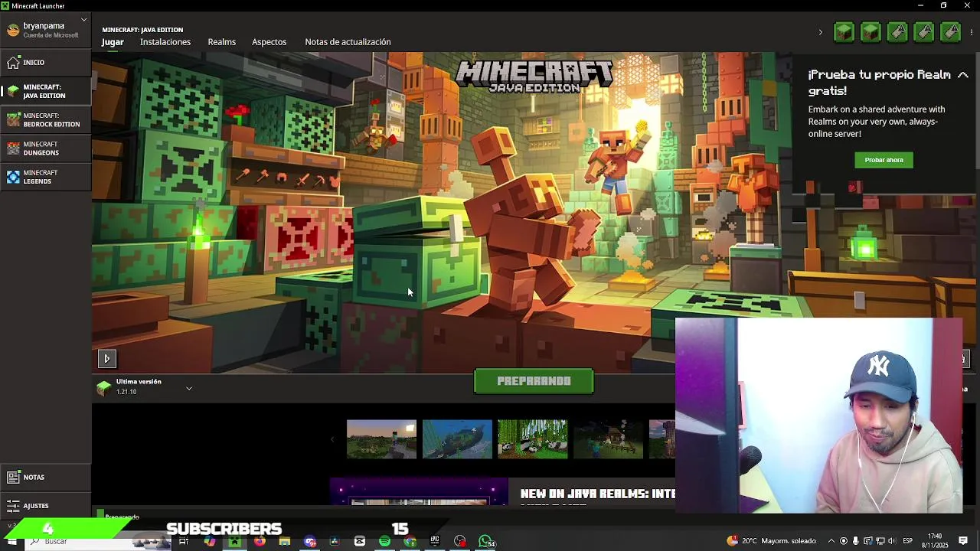
Task: Open Discord from the taskbar
Action: click(310, 542)
